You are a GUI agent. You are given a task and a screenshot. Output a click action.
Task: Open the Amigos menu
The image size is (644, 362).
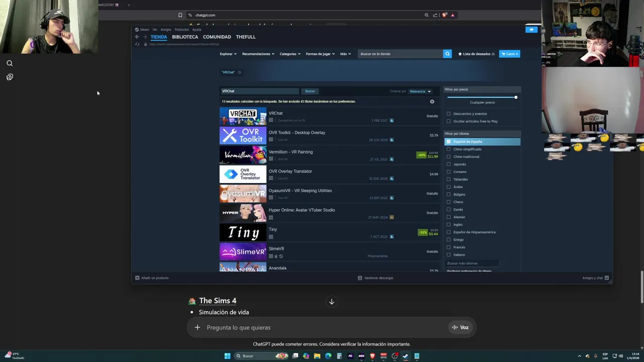click(x=166, y=30)
